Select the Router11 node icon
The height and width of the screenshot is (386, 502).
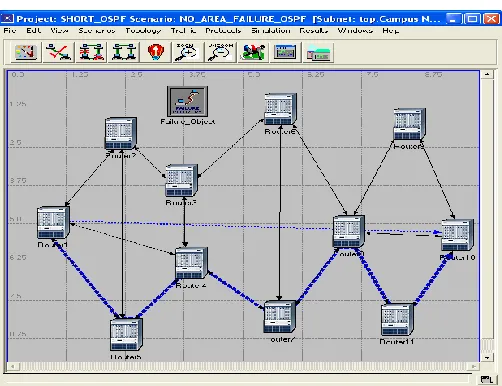tap(397, 320)
